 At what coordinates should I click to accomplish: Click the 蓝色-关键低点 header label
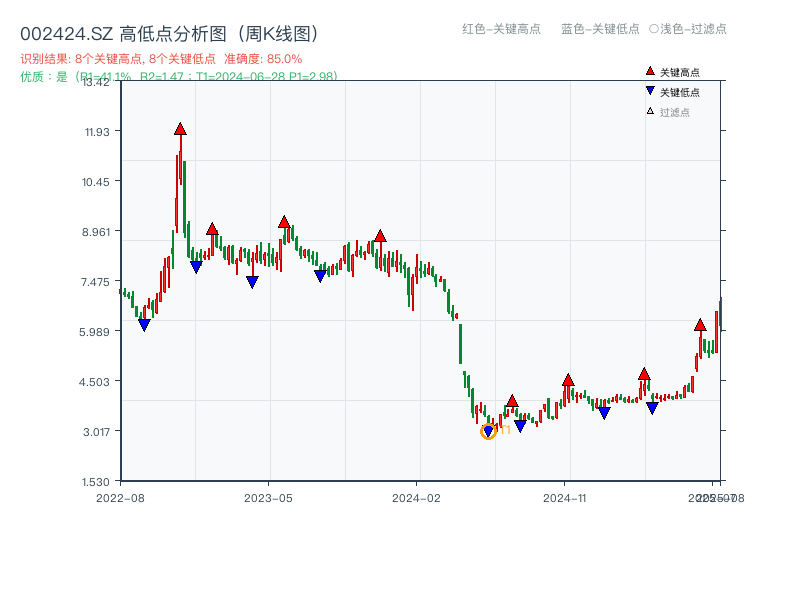click(x=600, y=29)
